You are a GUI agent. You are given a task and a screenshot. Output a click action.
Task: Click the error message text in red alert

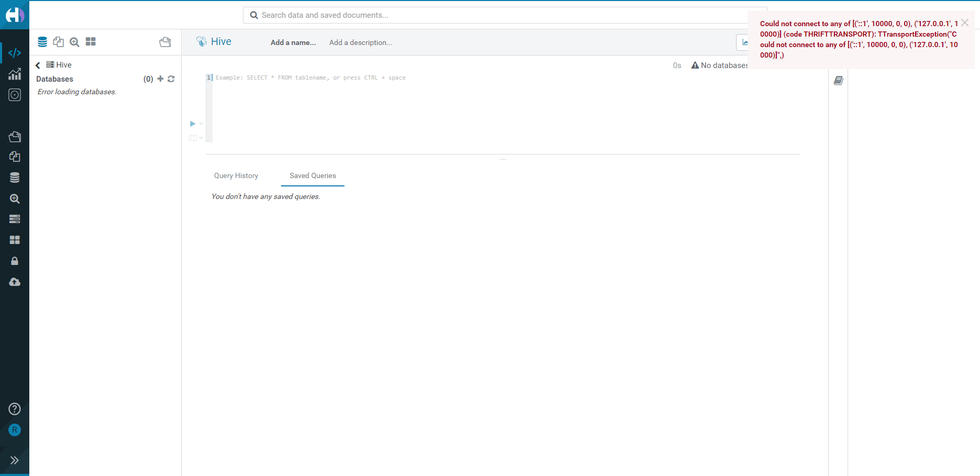click(x=859, y=39)
